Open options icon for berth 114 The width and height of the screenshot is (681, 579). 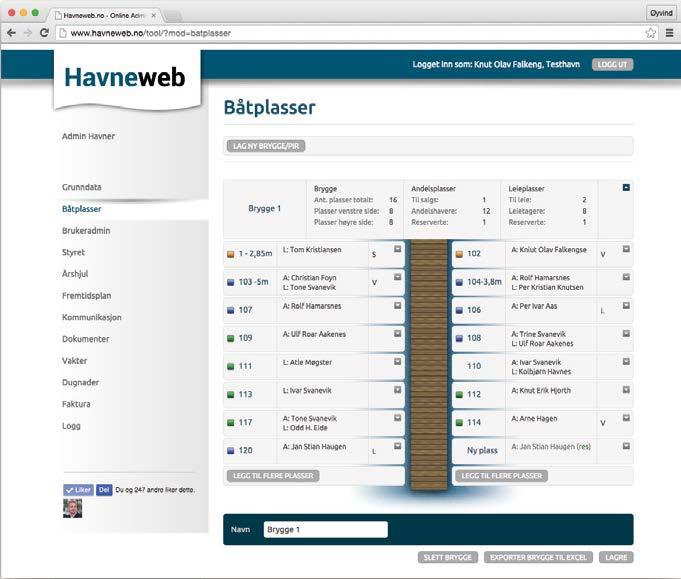pos(626,418)
